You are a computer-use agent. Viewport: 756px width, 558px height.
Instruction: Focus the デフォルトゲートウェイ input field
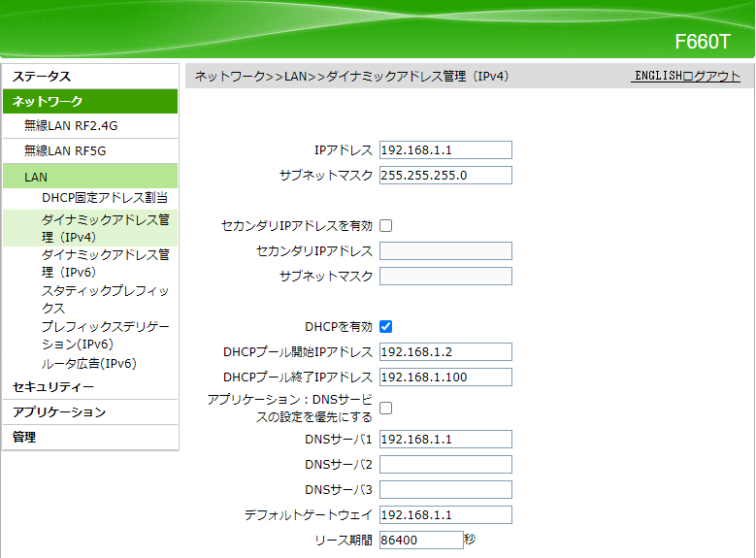(445, 514)
